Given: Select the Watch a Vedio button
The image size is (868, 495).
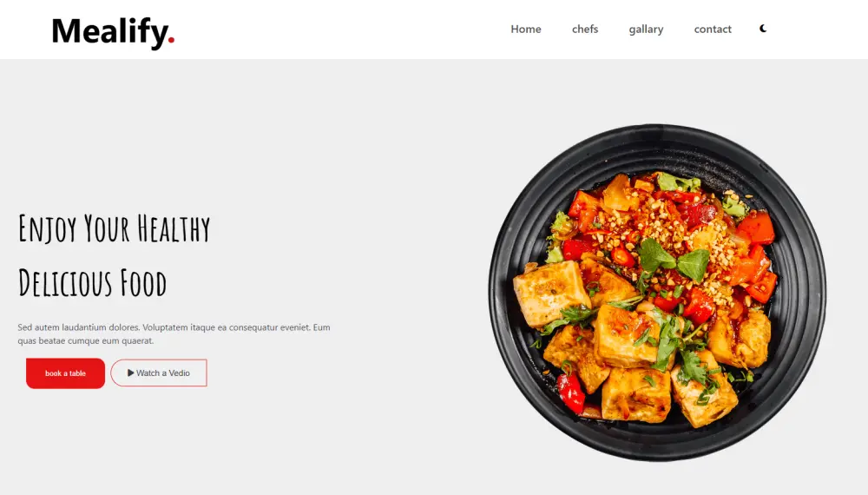Looking at the screenshot, I should pos(159,373).
